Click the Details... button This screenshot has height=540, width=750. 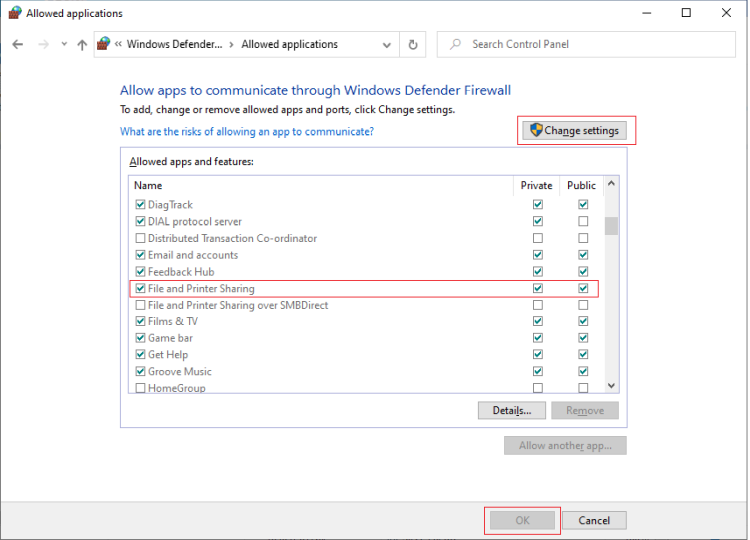(x=512, y=410)
